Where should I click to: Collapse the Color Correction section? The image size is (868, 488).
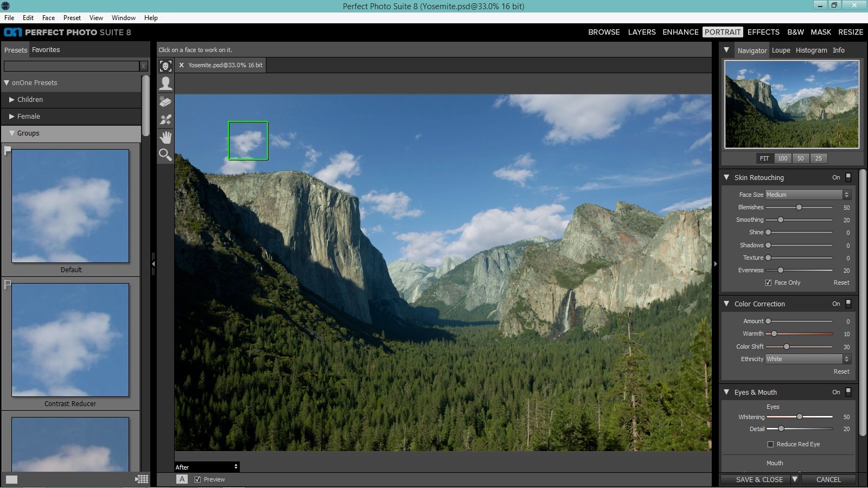pos(726,304)
